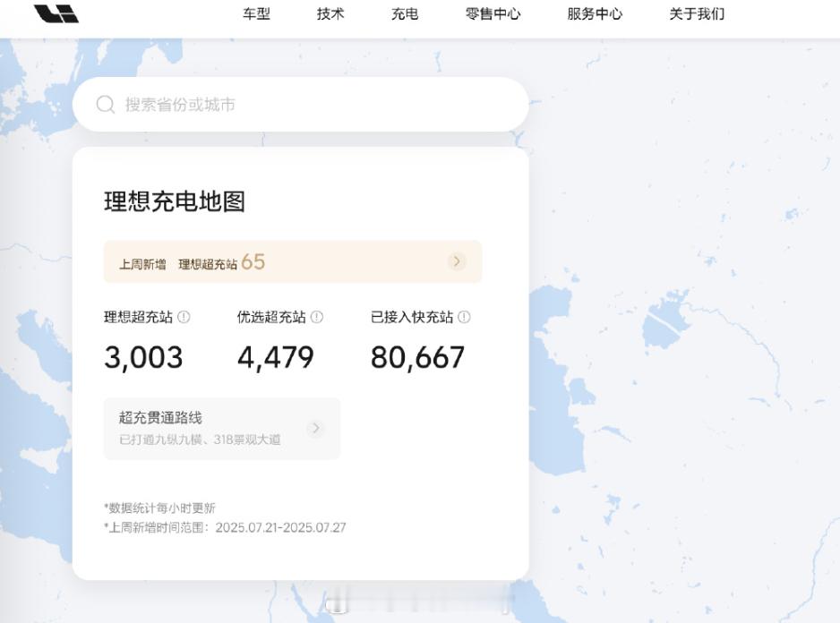Open the 充电 menu
840x623 pixels.
pos(405,14)
